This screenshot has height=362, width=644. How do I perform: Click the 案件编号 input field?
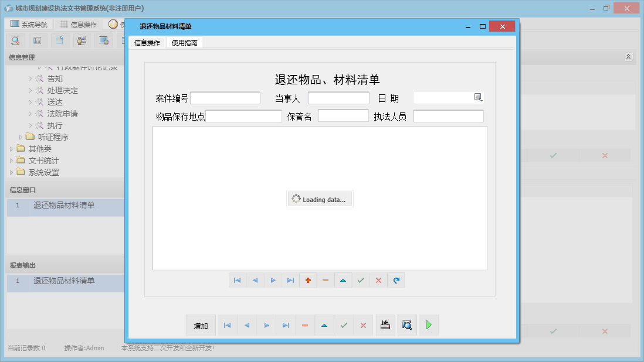point(225,98)
